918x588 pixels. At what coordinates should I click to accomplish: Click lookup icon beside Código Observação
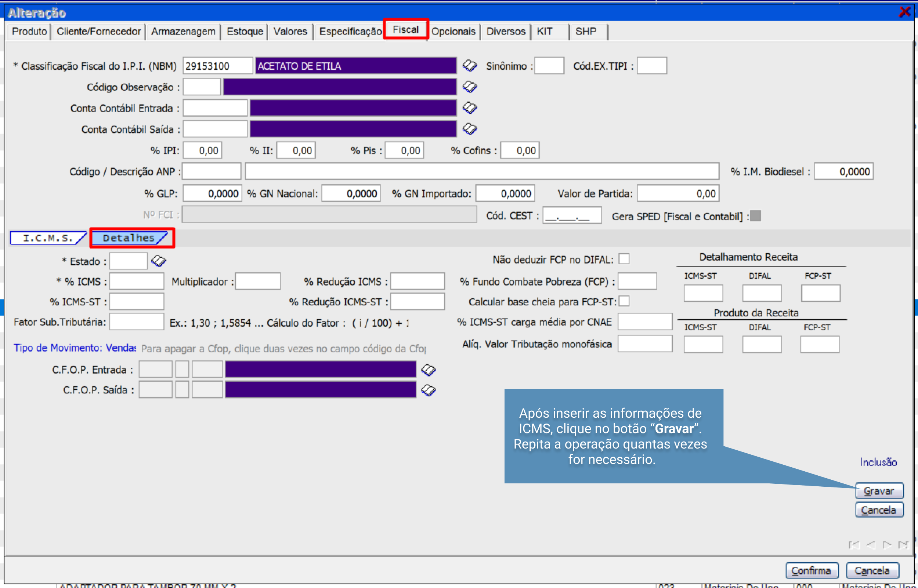tap(469, 87)
